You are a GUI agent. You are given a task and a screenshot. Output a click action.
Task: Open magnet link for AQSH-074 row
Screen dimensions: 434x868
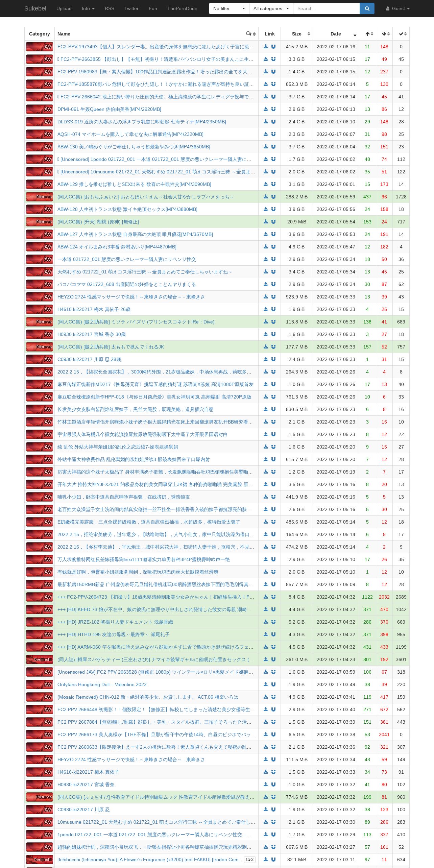(273, 134)
